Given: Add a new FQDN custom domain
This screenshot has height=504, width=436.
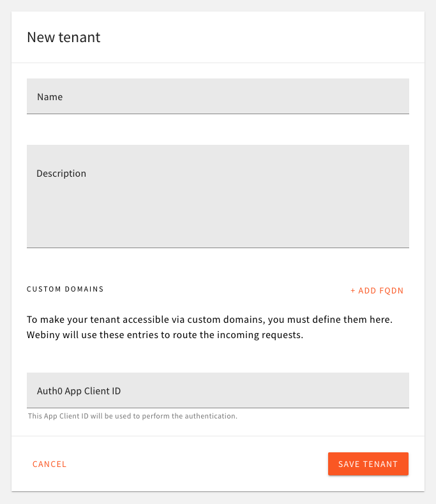Looking at the screenshot, I should pos(377,291).
